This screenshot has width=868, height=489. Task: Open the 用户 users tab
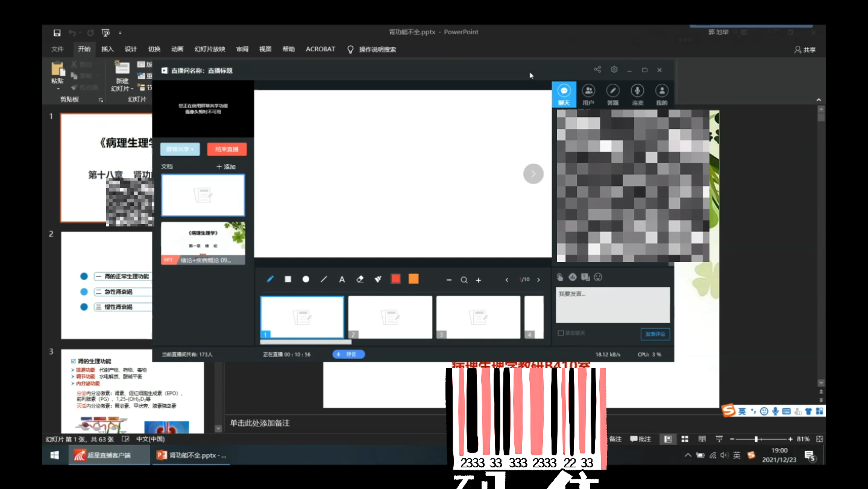(588, 95)
